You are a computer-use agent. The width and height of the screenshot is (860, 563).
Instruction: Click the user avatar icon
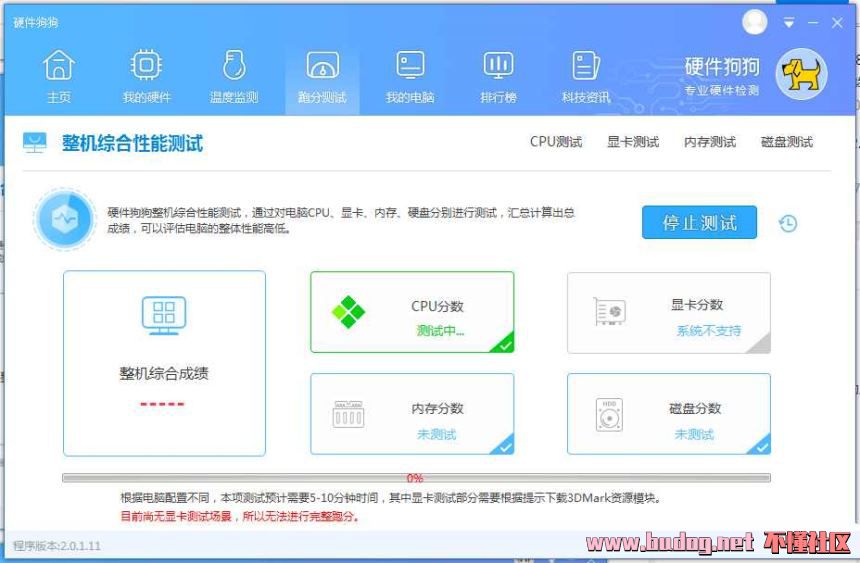[x=755, y=22]
